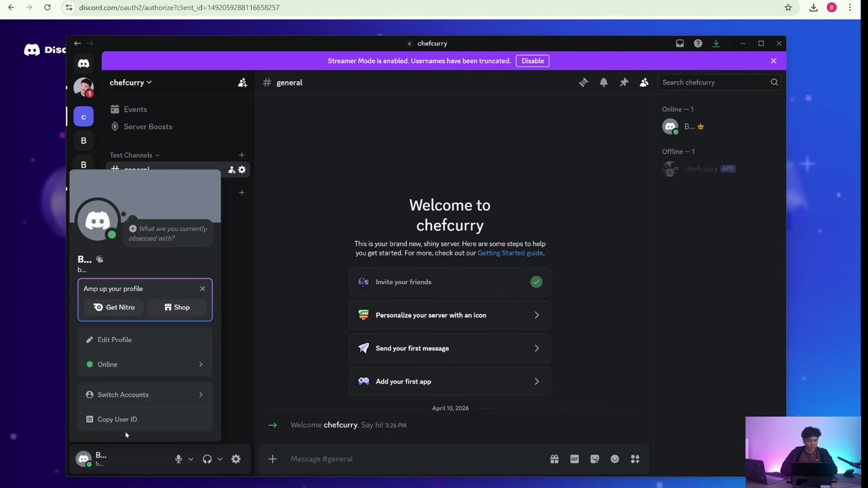The image size is (868, 488).
Task: Mute the microphone
Action: click(178, 459)
